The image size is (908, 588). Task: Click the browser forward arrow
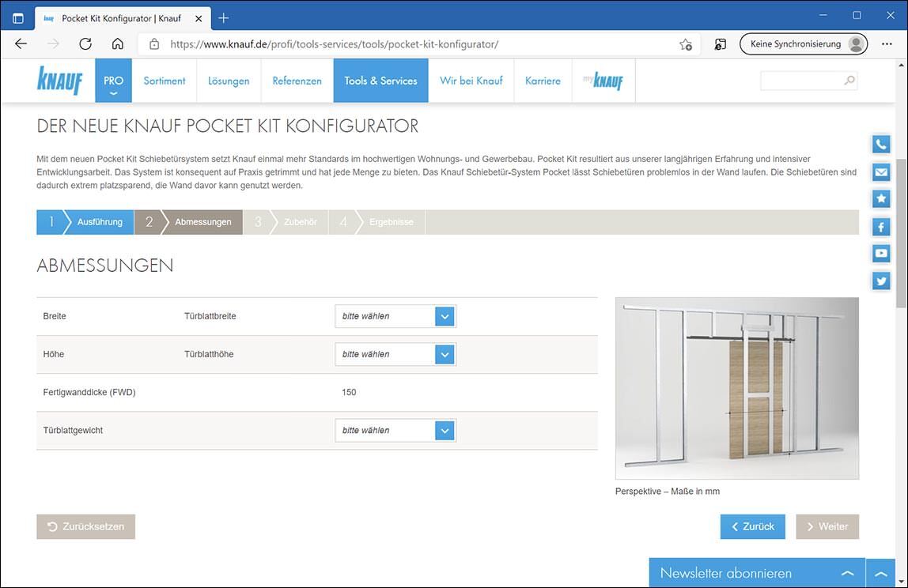pos(53,44)
